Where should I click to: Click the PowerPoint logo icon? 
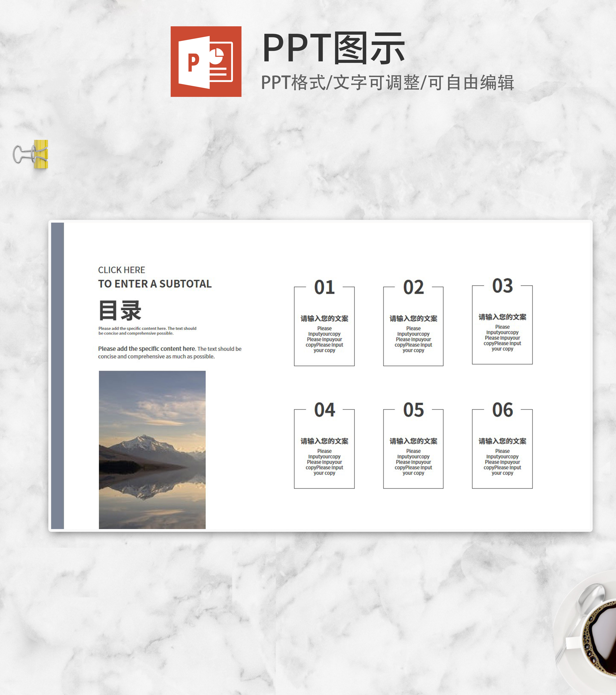click(x=206, y=62)
